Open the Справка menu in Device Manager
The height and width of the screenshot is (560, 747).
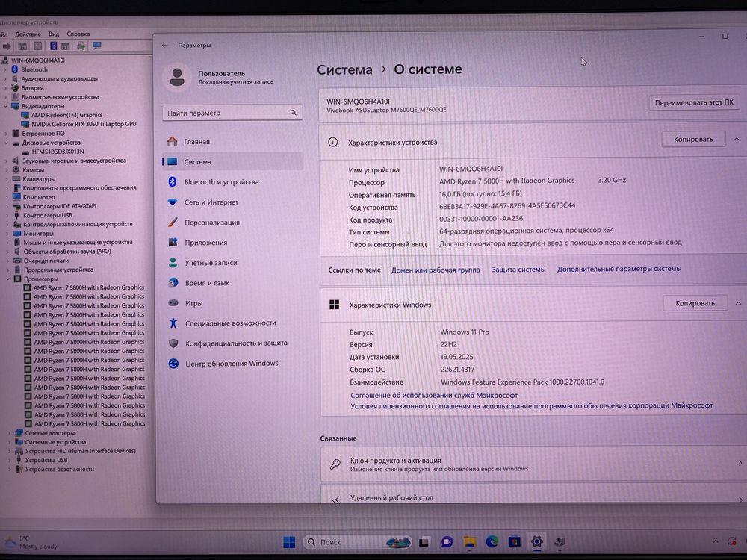coord(78,34)
